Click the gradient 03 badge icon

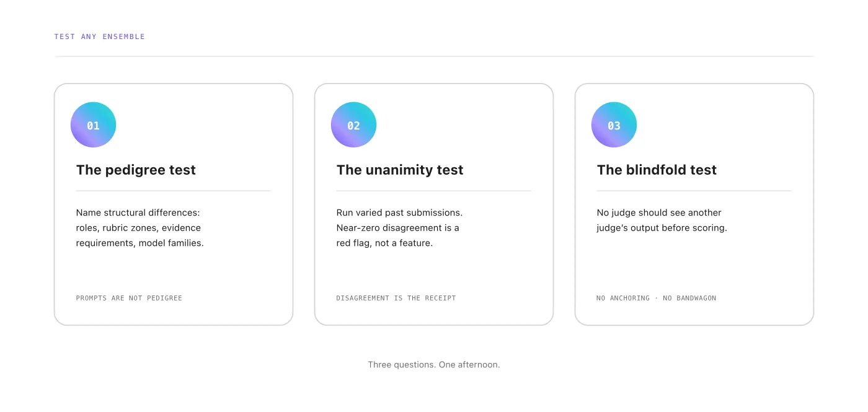(614, 125)
